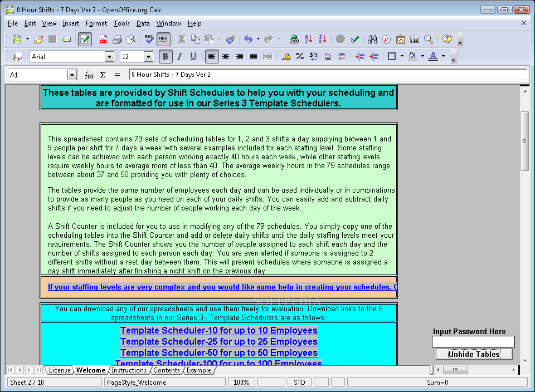Justify the cell text

point(254,57)
